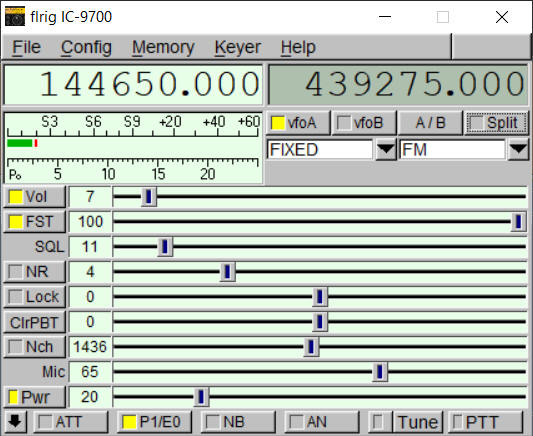Toggle the P1/E0 preamp button

tap(154, 422)
